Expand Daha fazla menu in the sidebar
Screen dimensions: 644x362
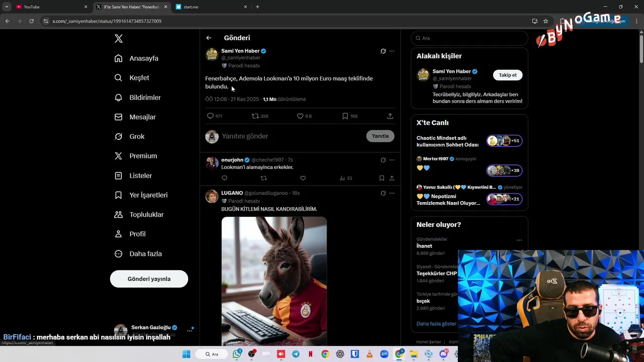click(138, 254)
